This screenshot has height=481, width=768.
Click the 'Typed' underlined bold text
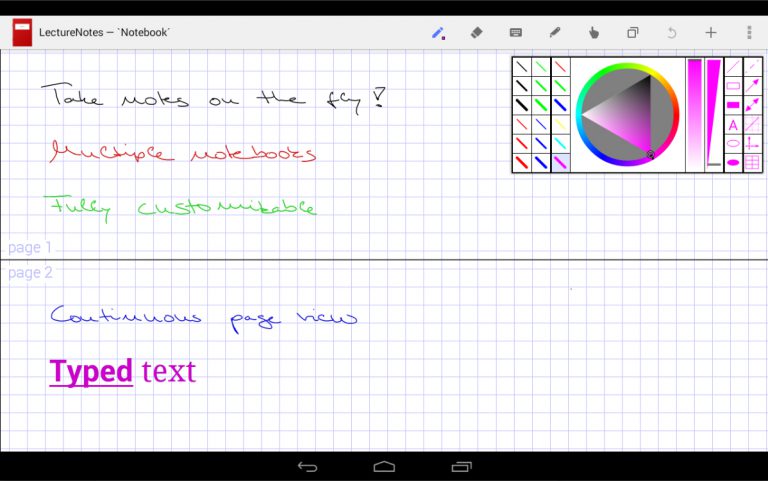pos(91,372)
